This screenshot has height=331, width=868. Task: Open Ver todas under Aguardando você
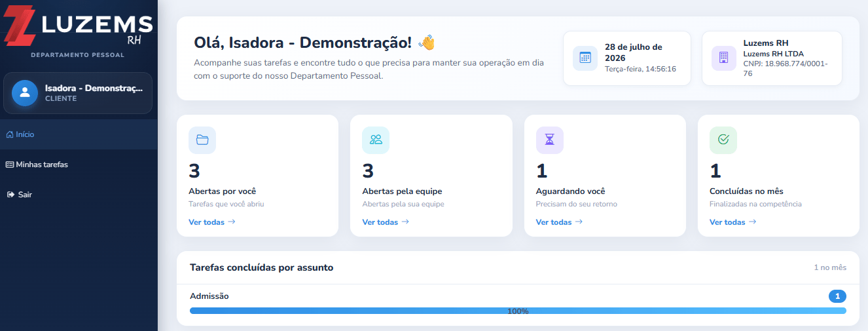tap(560, 222)
